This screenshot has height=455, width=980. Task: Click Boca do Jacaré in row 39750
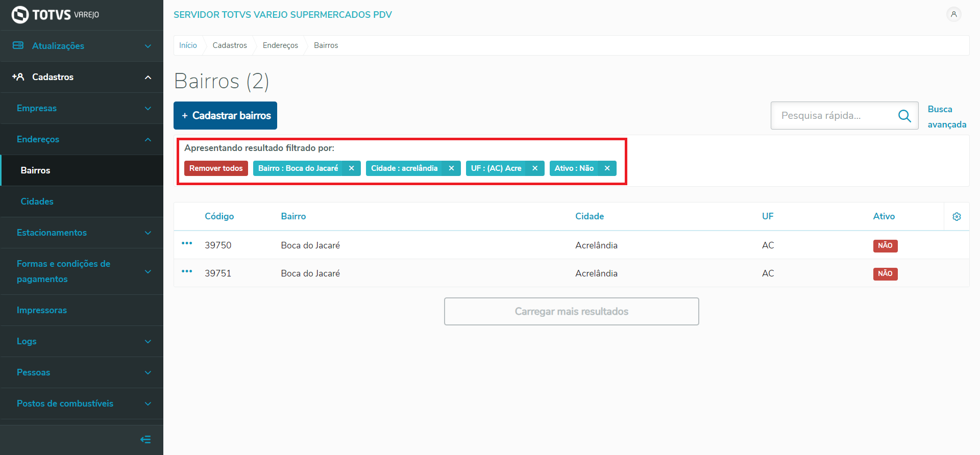310,245
